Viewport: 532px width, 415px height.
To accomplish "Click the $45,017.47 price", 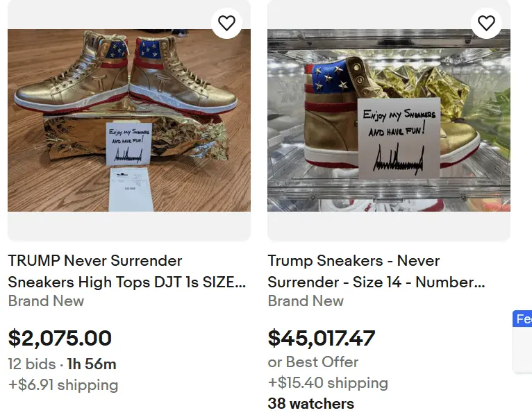I will [321, 339].
